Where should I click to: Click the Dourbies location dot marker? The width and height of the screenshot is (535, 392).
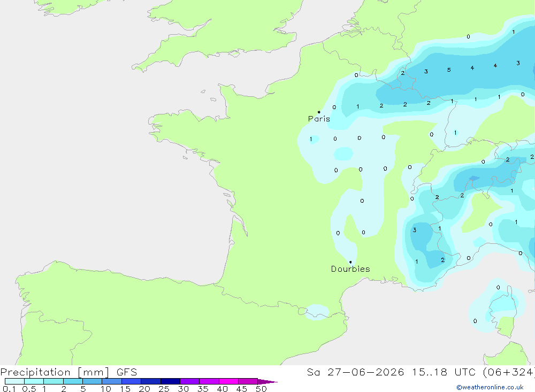[x=350, y=262]
